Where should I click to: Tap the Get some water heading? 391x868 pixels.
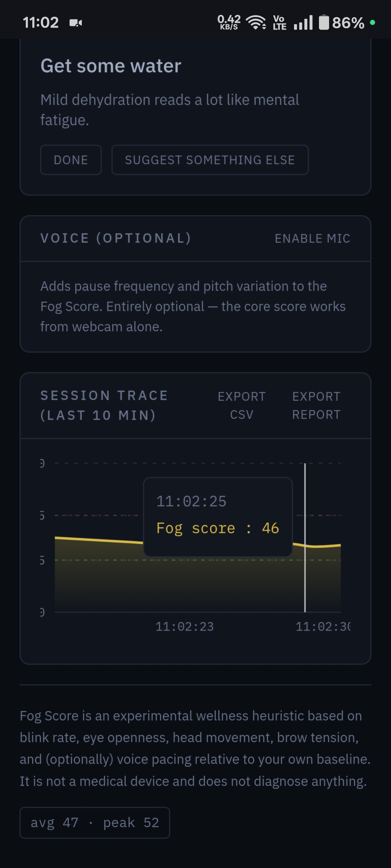coord(111,66)
